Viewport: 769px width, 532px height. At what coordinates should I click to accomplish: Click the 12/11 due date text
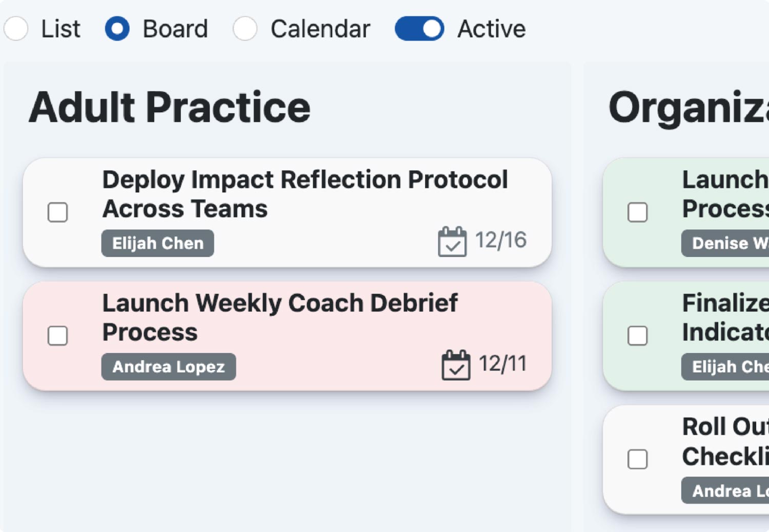(502, 364)
